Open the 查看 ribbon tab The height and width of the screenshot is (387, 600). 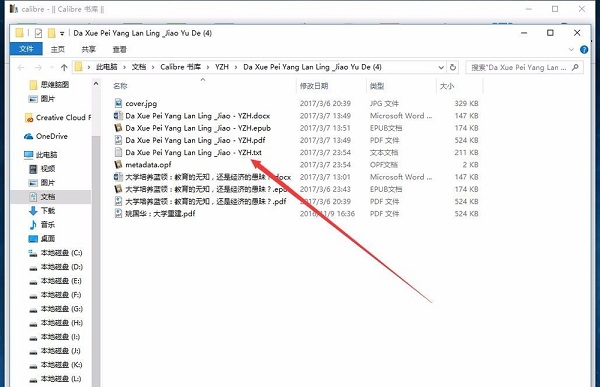pos(119,49)
